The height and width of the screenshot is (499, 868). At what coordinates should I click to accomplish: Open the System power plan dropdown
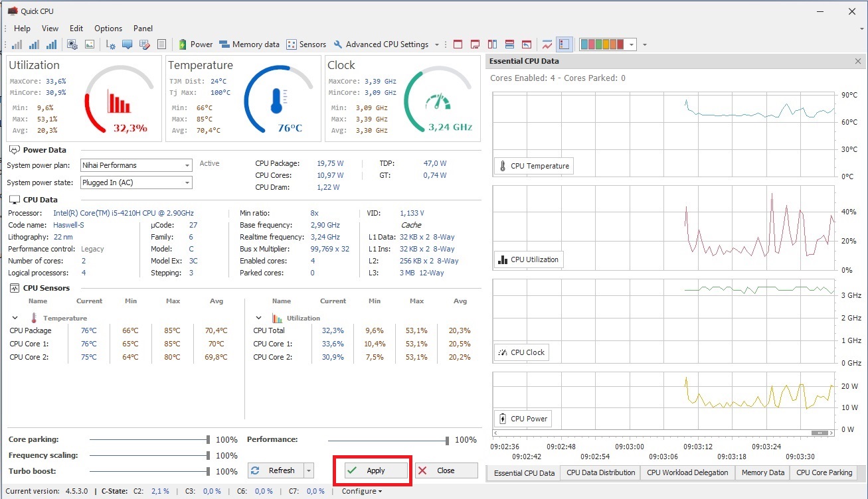pos(187,165)
